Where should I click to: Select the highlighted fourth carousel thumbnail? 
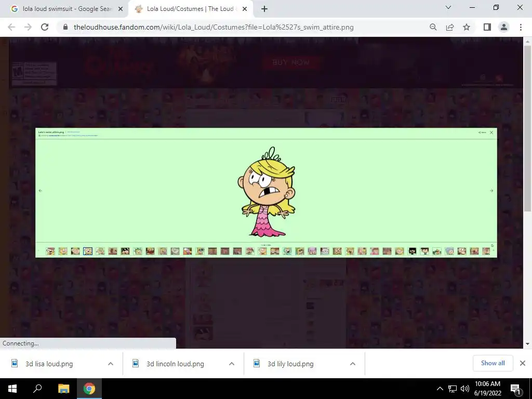(88, 251)
